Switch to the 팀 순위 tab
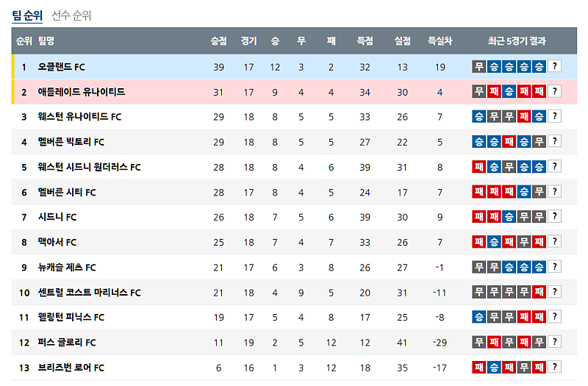588x386 pixels. pos(27,15)
